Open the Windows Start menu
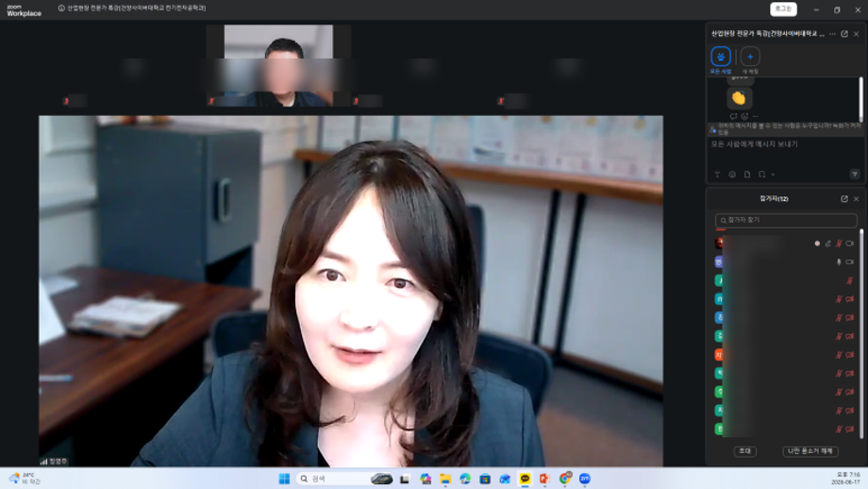Image resolution: width=868 pixels, height=489 pixels. tap(284, 479)
